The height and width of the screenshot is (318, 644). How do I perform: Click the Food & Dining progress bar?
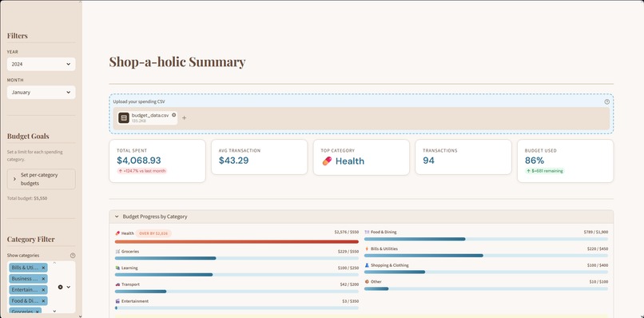point(486,239)
